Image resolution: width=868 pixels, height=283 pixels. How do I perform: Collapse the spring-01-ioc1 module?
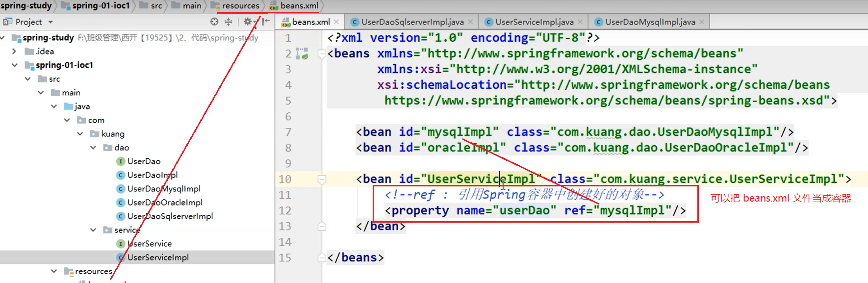click(14, 65)
